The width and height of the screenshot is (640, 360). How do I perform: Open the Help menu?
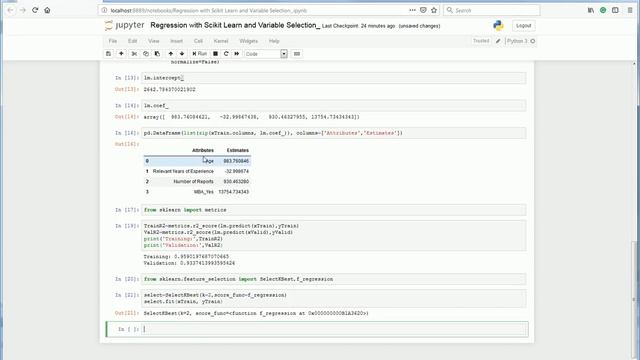pos(274,41)
